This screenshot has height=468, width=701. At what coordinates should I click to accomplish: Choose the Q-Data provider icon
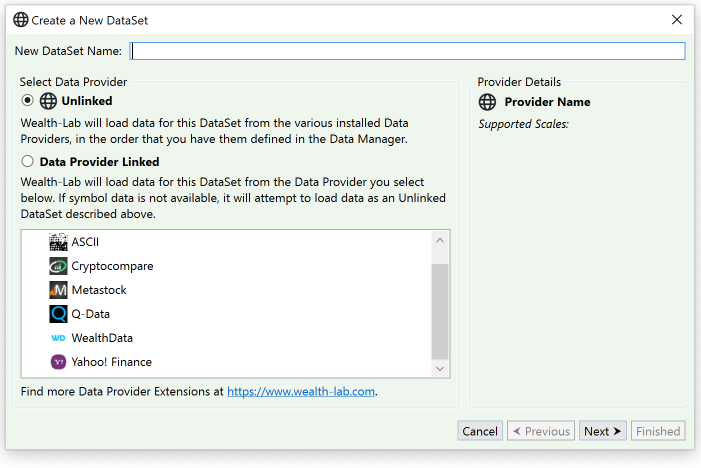click(x=58, y=314)
